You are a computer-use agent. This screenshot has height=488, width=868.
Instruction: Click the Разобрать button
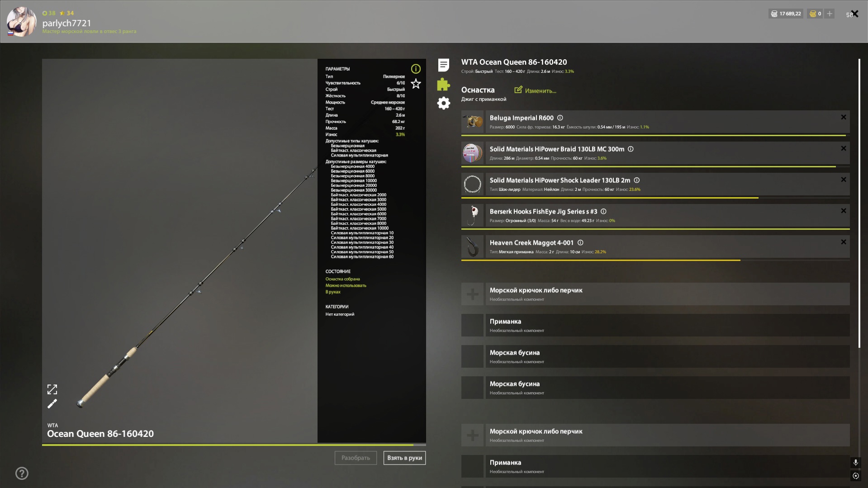coord(356,458)
